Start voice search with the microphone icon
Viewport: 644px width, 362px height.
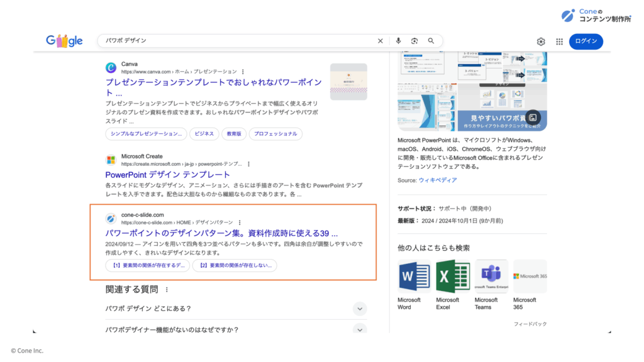click(398, 41)
